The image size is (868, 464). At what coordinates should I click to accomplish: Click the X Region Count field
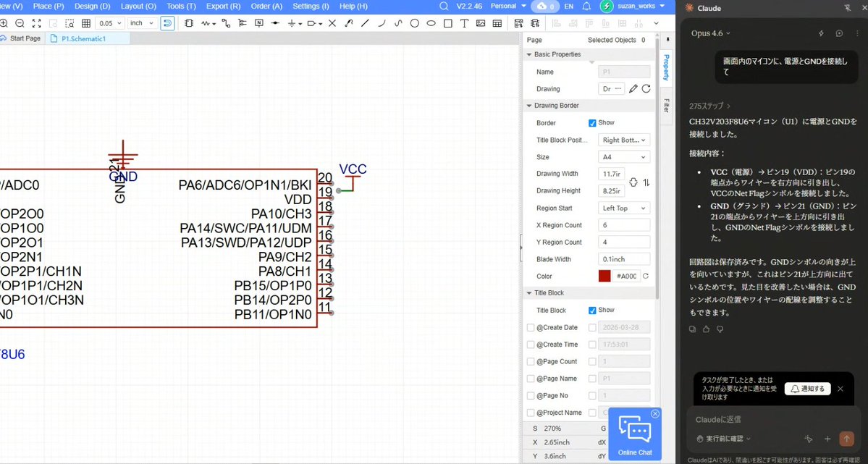(624, 225)
